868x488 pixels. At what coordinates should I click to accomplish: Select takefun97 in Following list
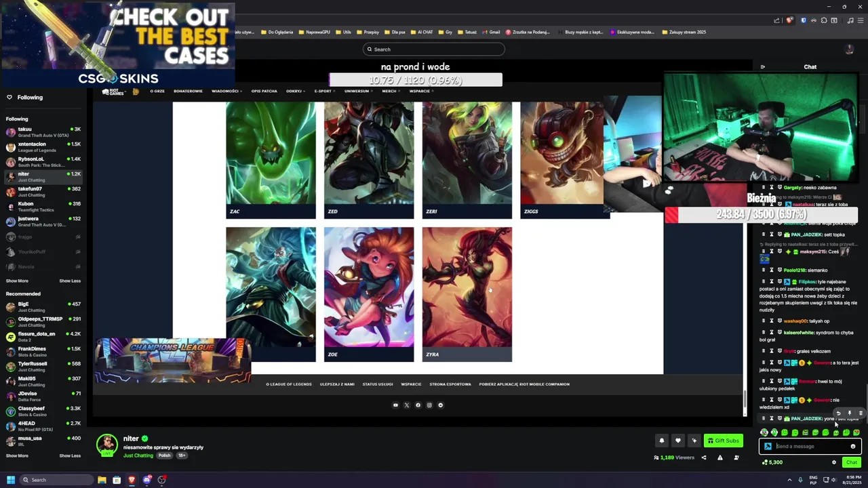[43, 191]
